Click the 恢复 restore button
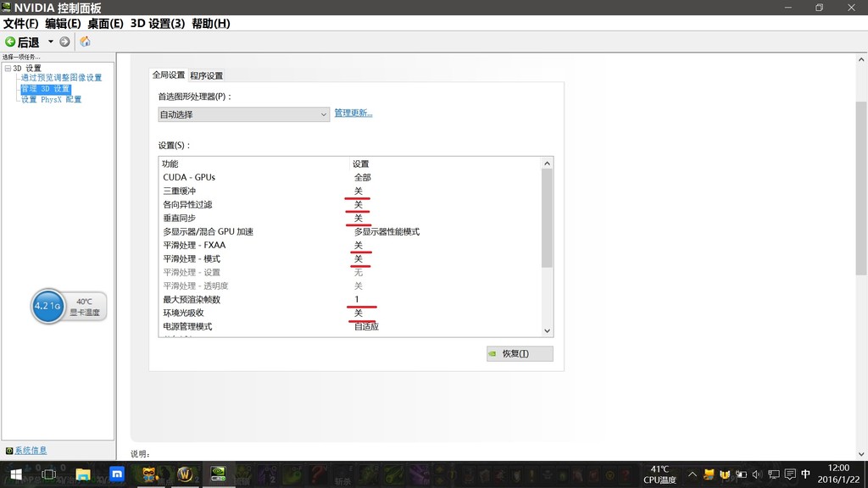The width and height of the screenshot is (868, 488). tap(519, 353)
